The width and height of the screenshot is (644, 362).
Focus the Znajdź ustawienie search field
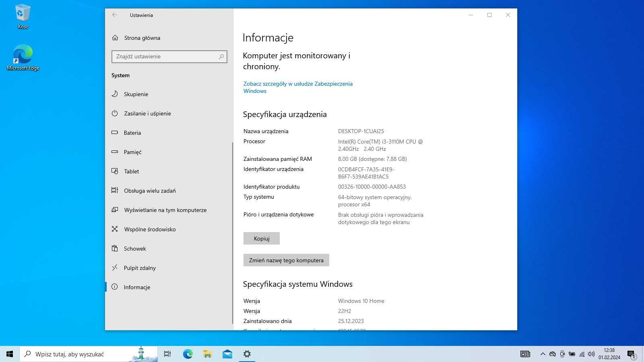[x=169, y=57]
